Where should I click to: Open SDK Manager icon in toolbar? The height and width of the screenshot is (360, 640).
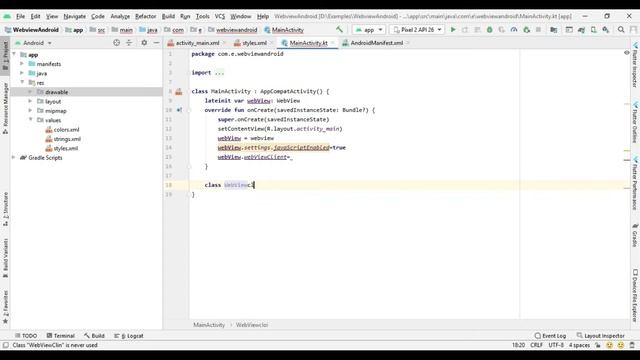point(606,30)
